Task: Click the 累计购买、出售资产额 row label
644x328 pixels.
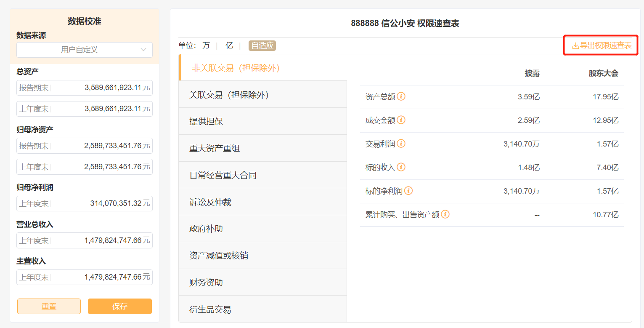Action: (402, 215)
